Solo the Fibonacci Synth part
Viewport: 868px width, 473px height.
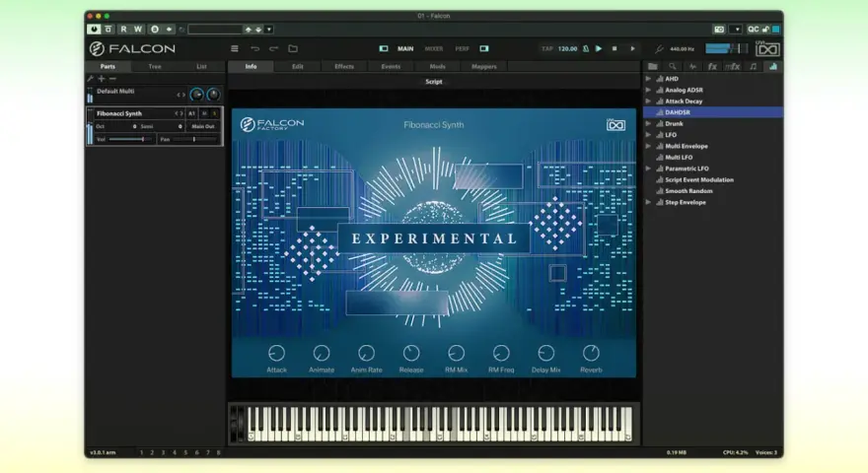(x=215, y=113)
